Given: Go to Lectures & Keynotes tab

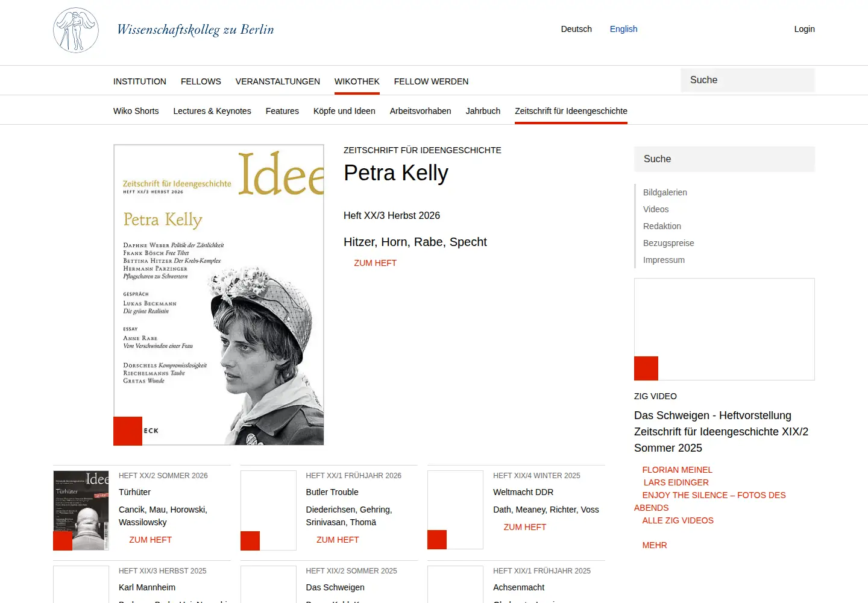Looking at the screenshot, I should pyautogui.click(x=212, y=111).
